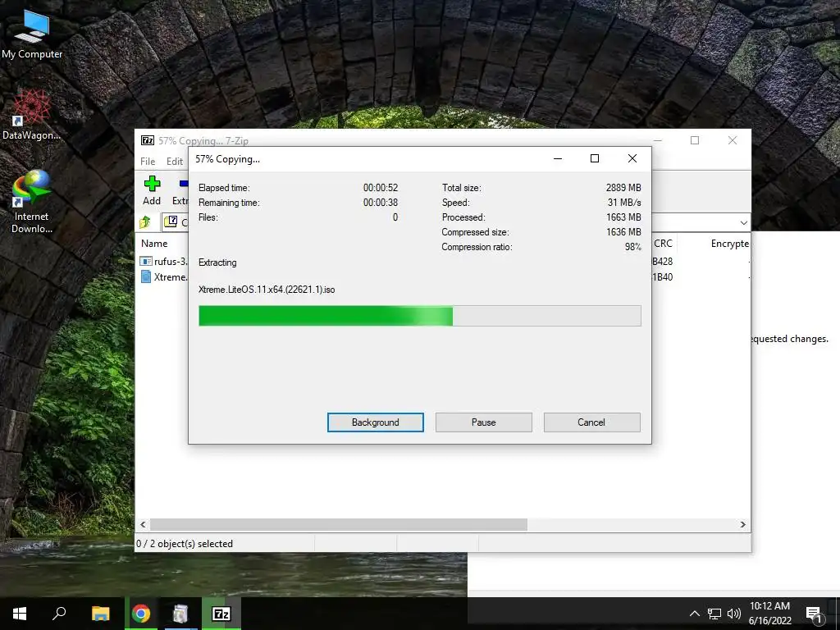Open the Windows Start menu
The height and width of the screenshot is (630, 840).
[20, 614]
